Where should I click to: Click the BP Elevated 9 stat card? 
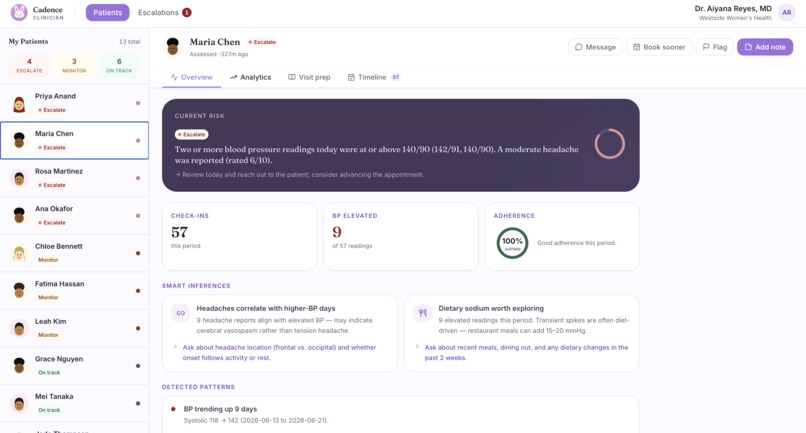click(400, 236)
